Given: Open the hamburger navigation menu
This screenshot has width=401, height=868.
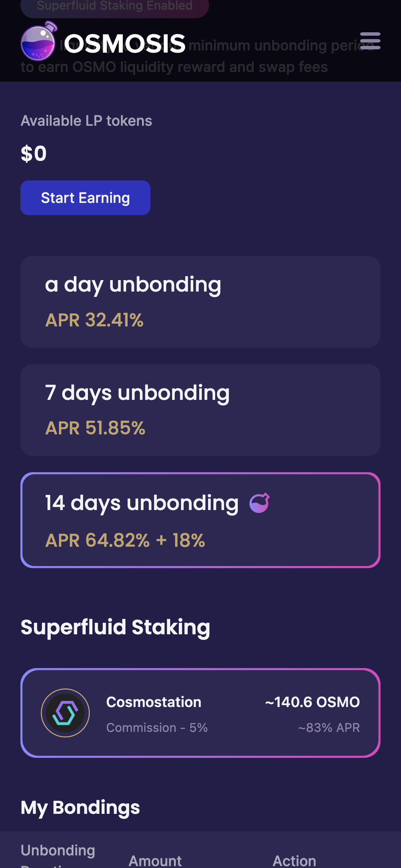Looking at the screenshot, I should point(370,41).
